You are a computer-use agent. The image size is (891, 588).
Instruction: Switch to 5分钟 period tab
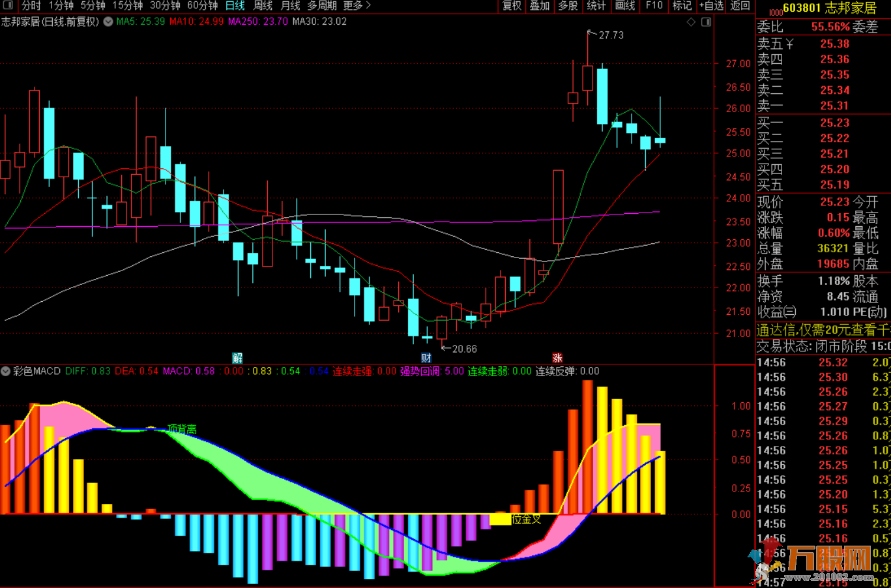click(x=93, y=5)
